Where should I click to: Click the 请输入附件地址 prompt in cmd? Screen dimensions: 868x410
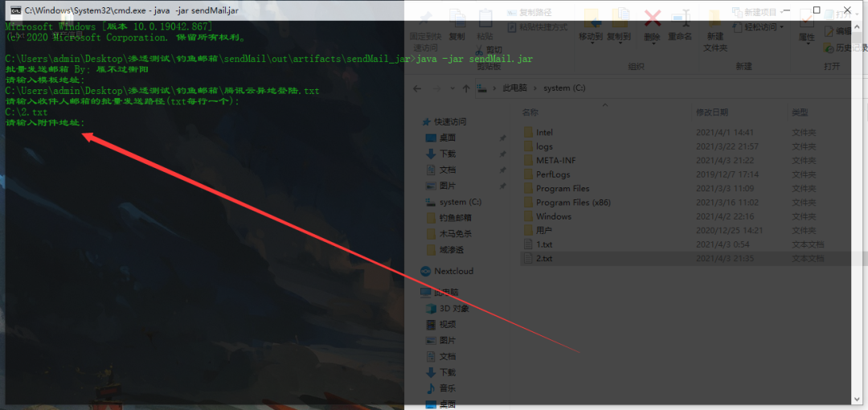click(45, 123)
